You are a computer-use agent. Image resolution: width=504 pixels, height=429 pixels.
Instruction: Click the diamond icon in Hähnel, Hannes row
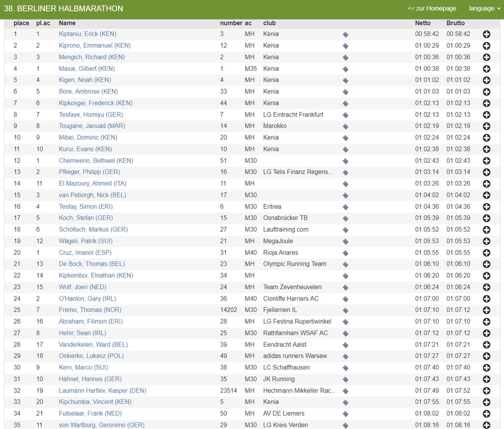346,379
